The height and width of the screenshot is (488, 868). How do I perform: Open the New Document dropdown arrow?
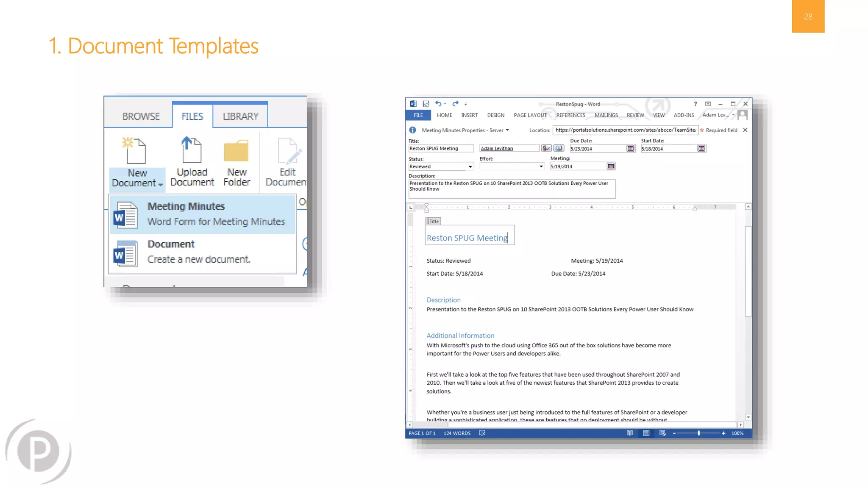coord(161,184)
